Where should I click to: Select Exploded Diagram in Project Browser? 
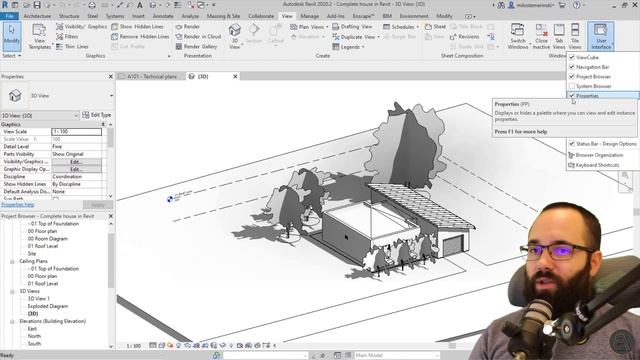pyautogui.click(x=47, y=306)
